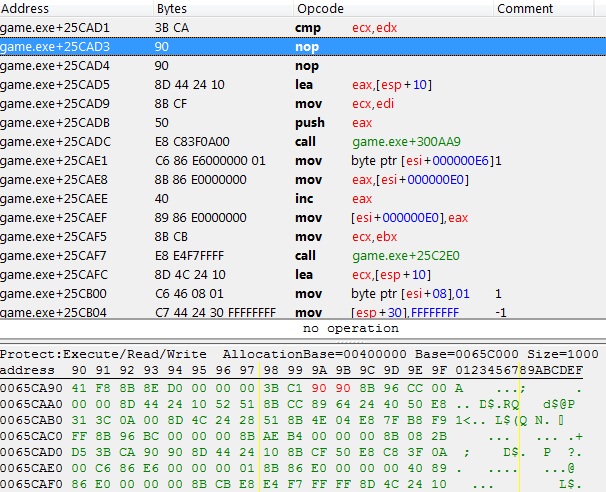Select hex dump row 0065CAF0
Screen dimensions: 606x492
(291, 484)
